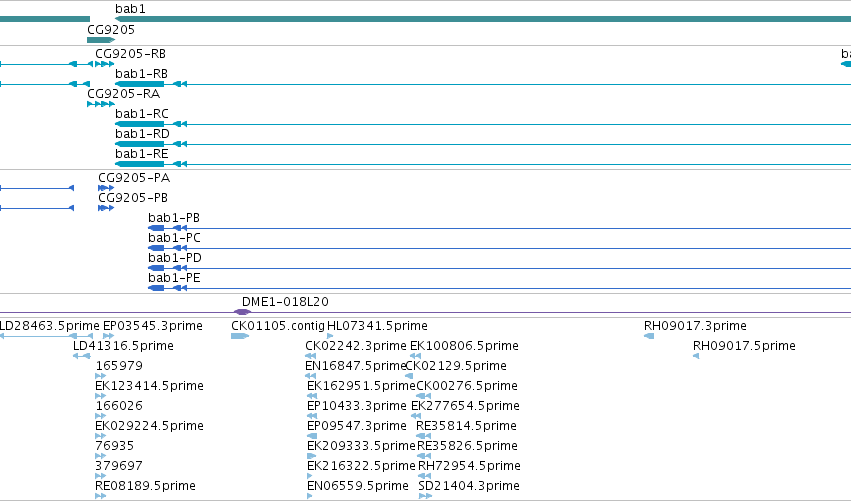Select the bab1 gene label

[130, 9]
